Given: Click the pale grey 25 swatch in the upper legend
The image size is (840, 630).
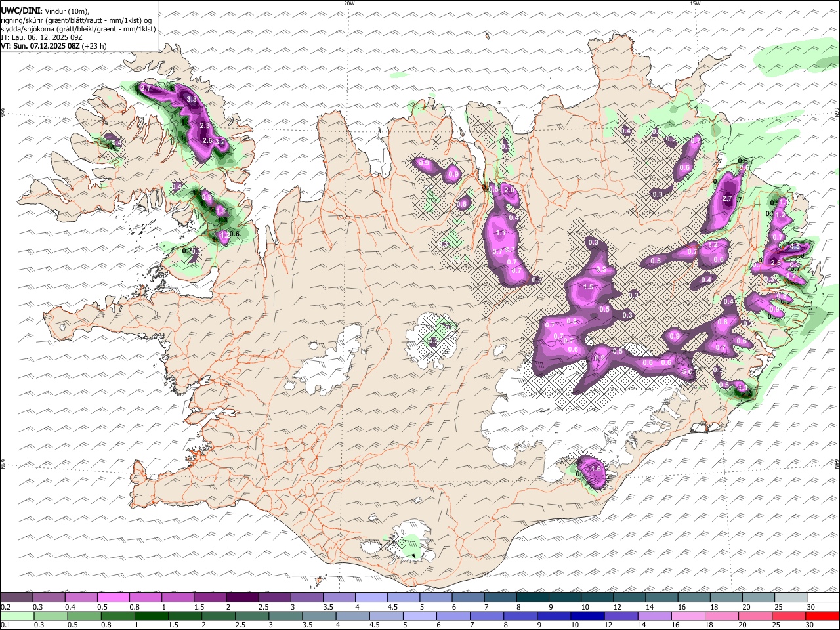Looking at the screenshot, I should (x=791, y=597).
